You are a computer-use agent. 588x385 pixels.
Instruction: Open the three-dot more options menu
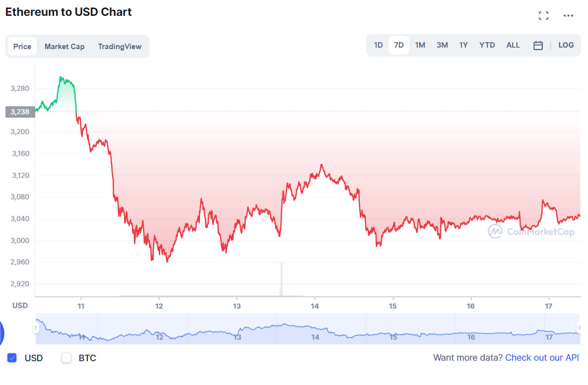pyautogui.click(x=568, y=16)
